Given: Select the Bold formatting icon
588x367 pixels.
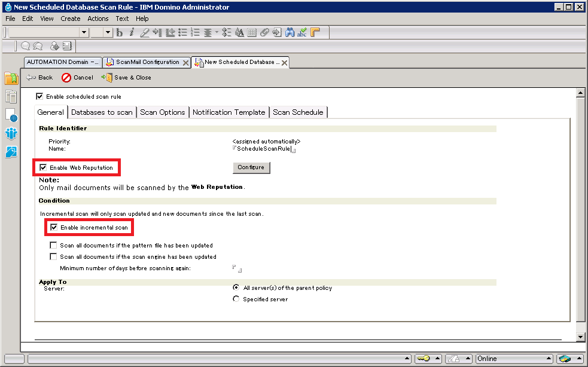Looking at the screenshot, I should tap(119, 32).
